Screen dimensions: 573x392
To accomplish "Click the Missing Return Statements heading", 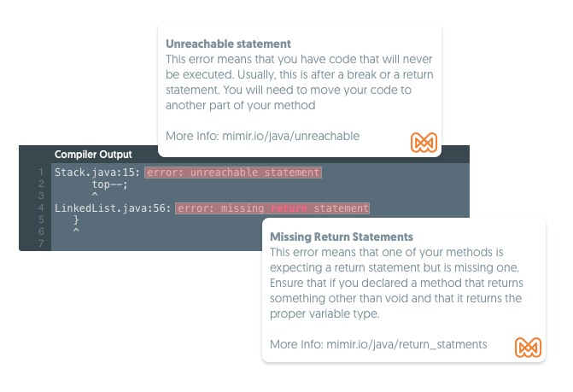I will tap(342, 237).
